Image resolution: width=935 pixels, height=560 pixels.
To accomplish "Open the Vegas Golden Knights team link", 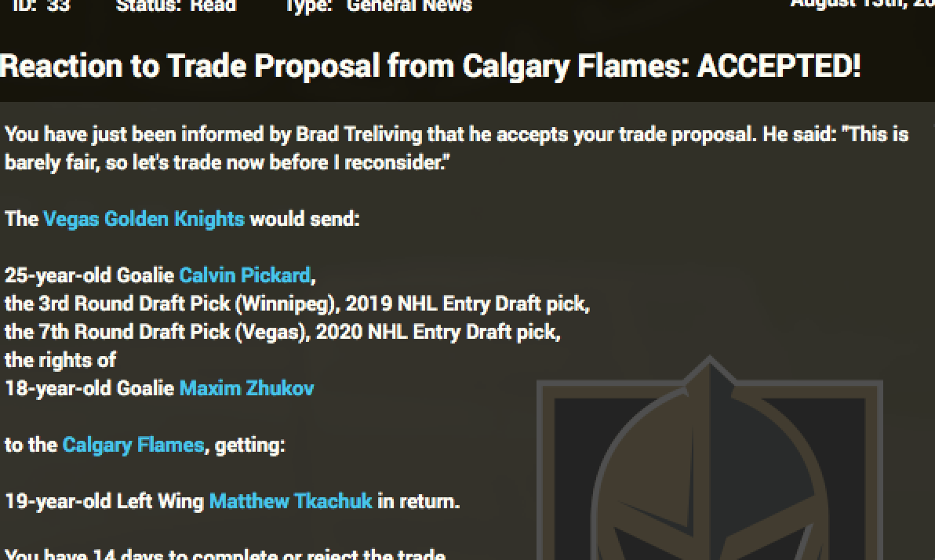I will pos(144,219).
